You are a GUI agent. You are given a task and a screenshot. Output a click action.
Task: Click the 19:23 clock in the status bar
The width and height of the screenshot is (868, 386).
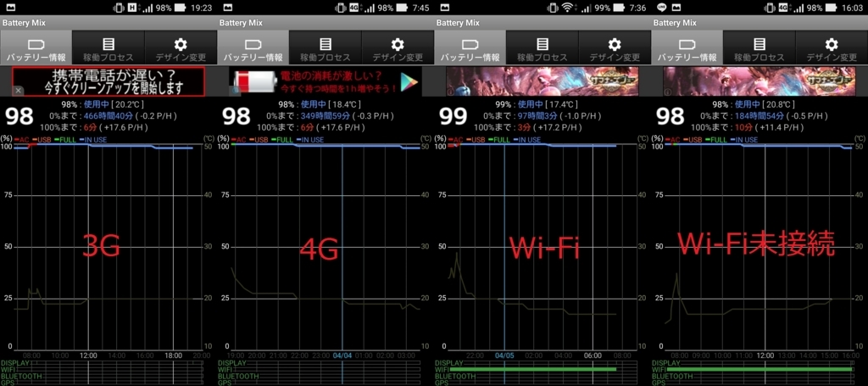coord(200,8)
